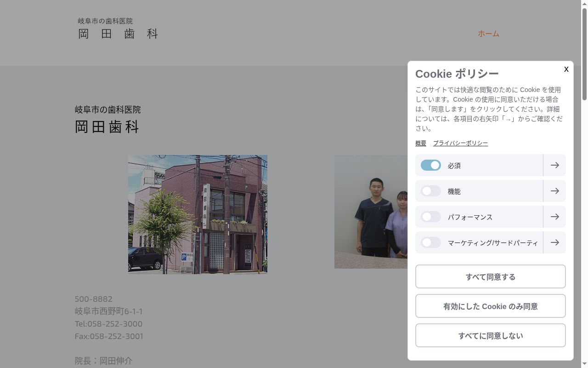
Task: Click the すべてに同意しない button
Action: click(491, 335)
